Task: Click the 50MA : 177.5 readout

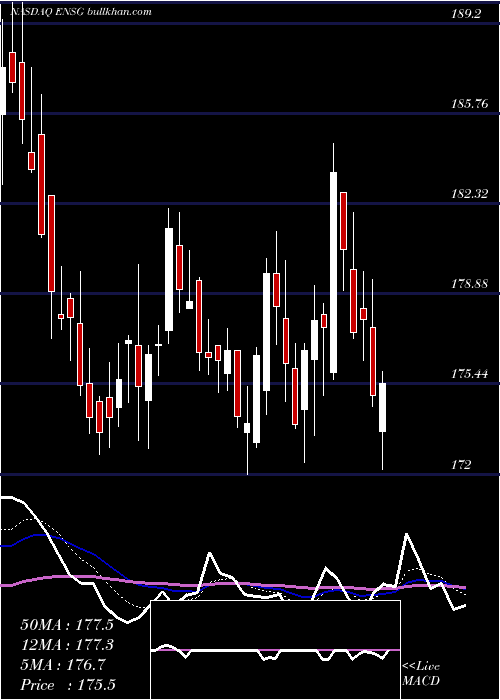Action: (x=67, y=625)
